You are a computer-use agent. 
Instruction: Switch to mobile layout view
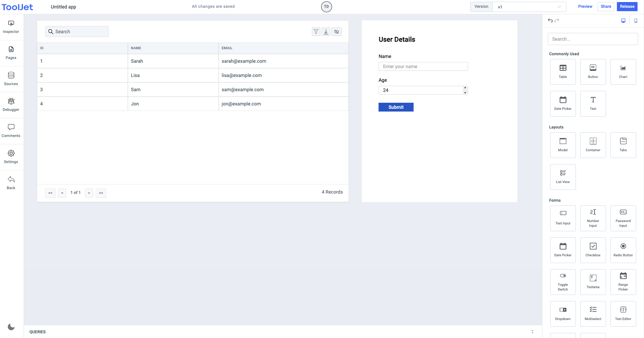point(636,21)
